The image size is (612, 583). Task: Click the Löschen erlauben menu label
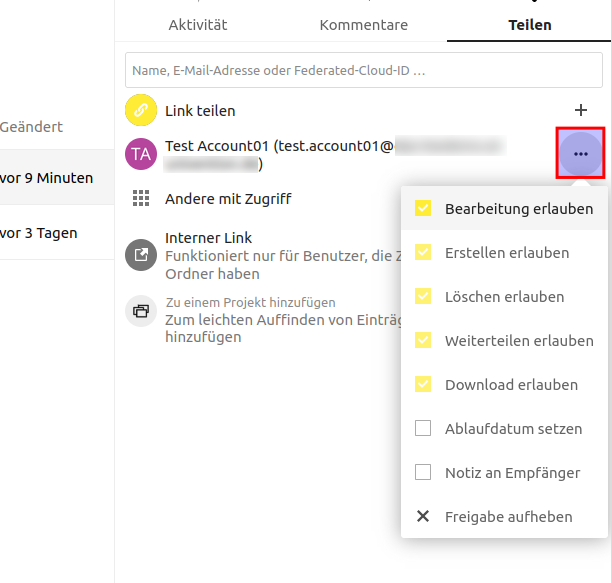(x=505, y=297)
